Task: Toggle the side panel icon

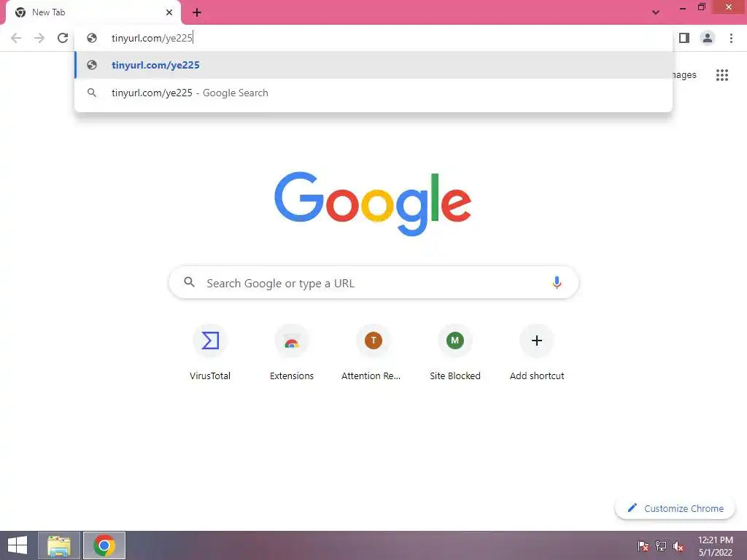Action: click(684, 38)
